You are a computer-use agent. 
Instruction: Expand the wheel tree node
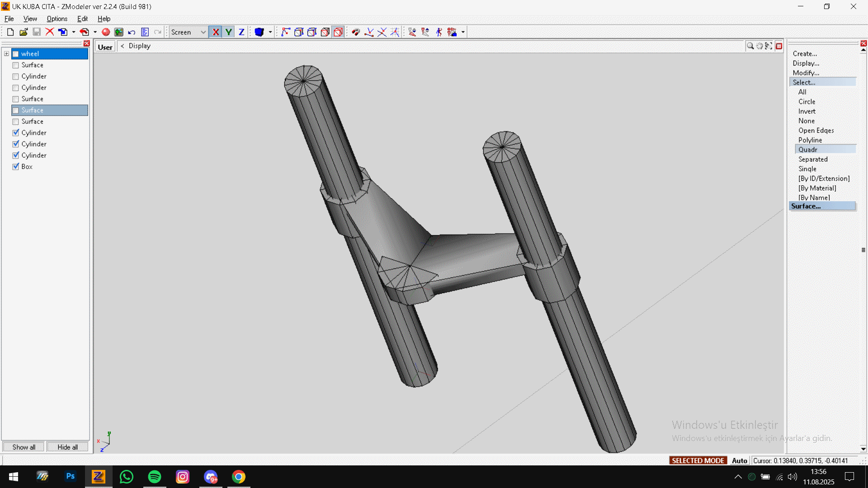(x=6, y=54)
